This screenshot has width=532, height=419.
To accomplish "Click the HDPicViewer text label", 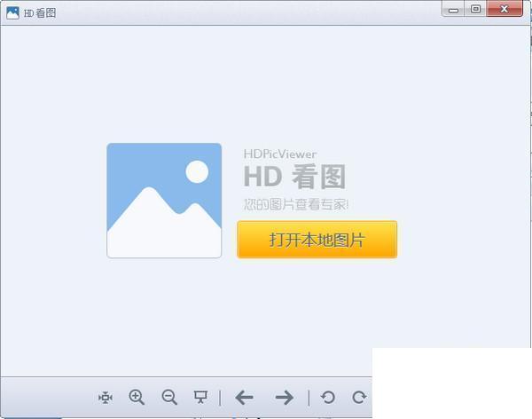I will [280, 154].
